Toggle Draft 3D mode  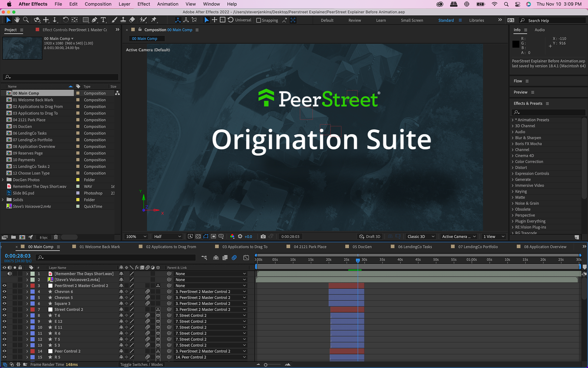370,236
